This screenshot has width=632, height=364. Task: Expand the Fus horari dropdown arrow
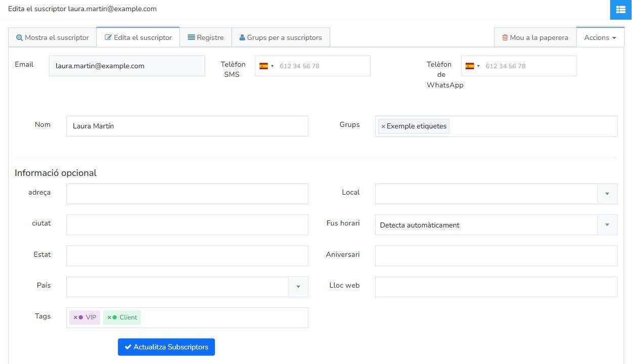[x=607, y=225]
